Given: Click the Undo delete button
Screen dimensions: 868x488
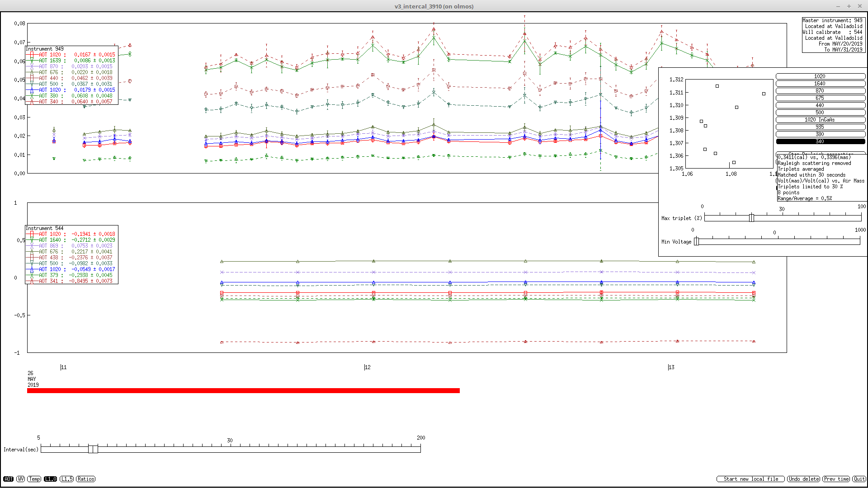Looking at the screenshot, I should tap(804, 479).
